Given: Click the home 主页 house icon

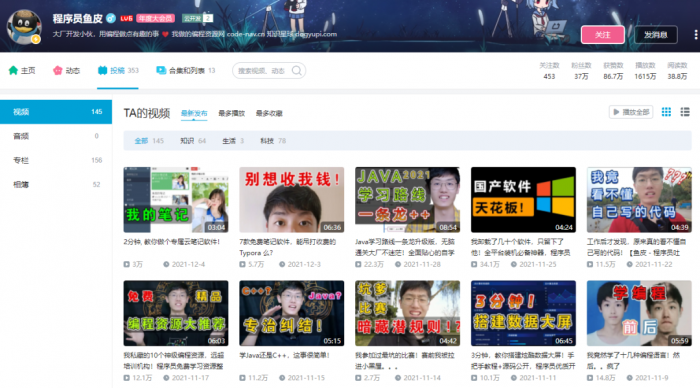Looking at the screenshot, I should (13, 71).
